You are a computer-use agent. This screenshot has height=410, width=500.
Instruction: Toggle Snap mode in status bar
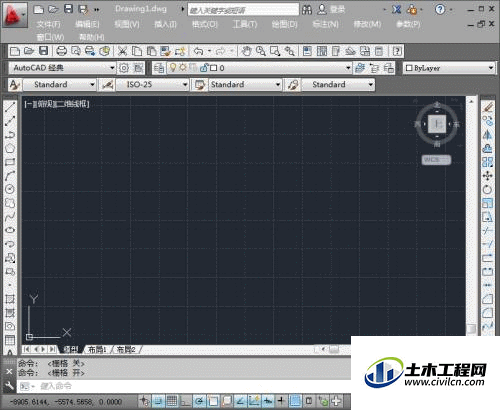click(158, 400)
